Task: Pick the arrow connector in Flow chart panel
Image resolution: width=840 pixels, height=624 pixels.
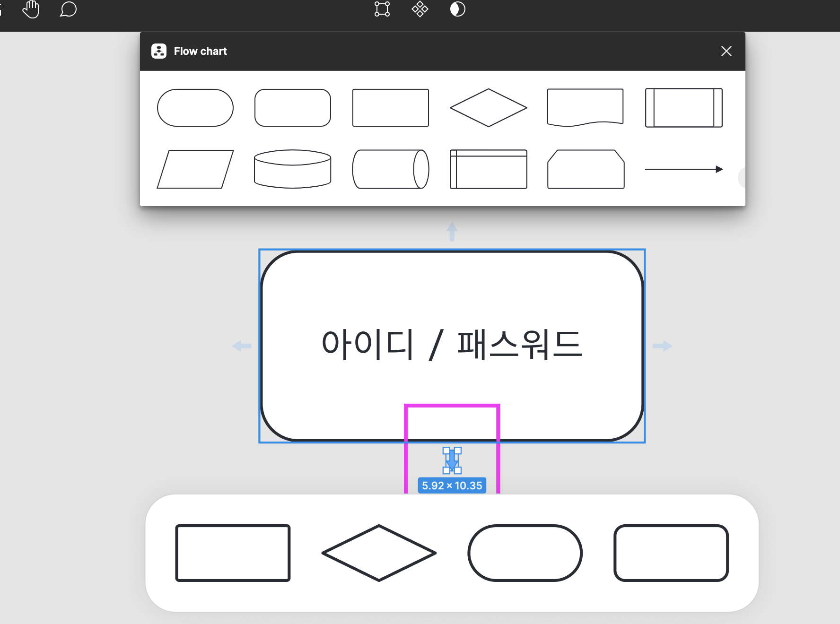Action: point(684,169)
